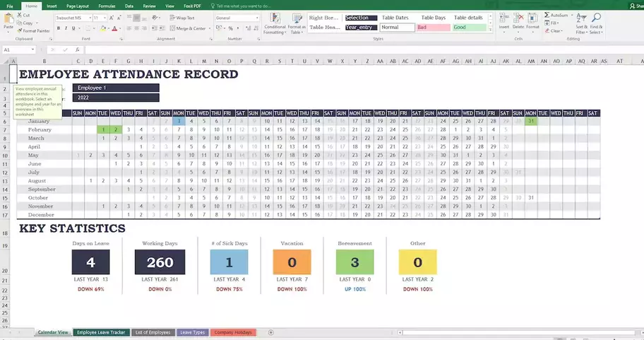Toggle Bold formatting

pos(59,28)
